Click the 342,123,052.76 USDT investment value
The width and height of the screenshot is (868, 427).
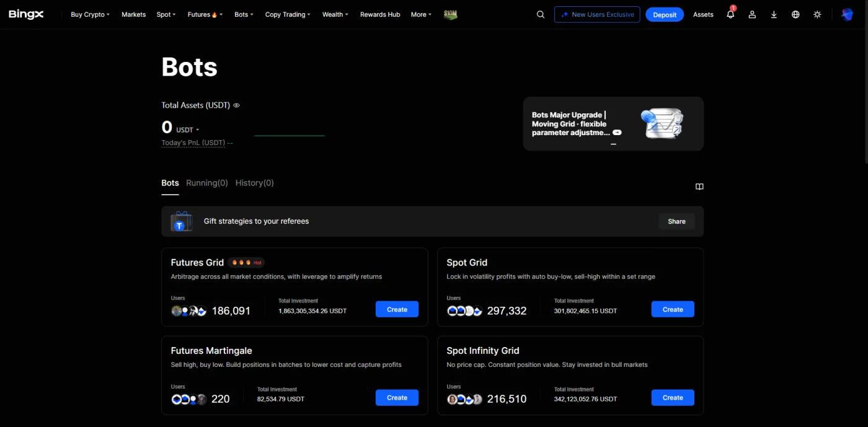[x=586, y=399]
